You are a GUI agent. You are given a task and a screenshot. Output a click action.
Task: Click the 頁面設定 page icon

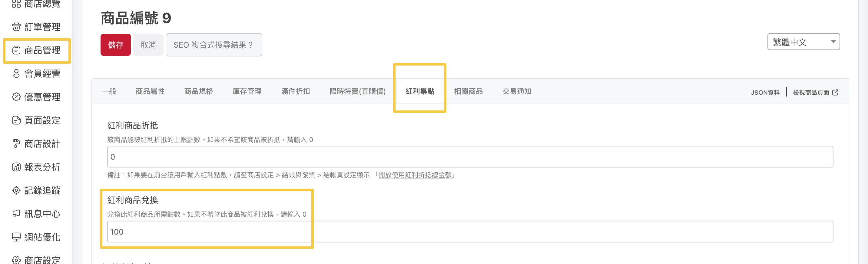(16, 120)
